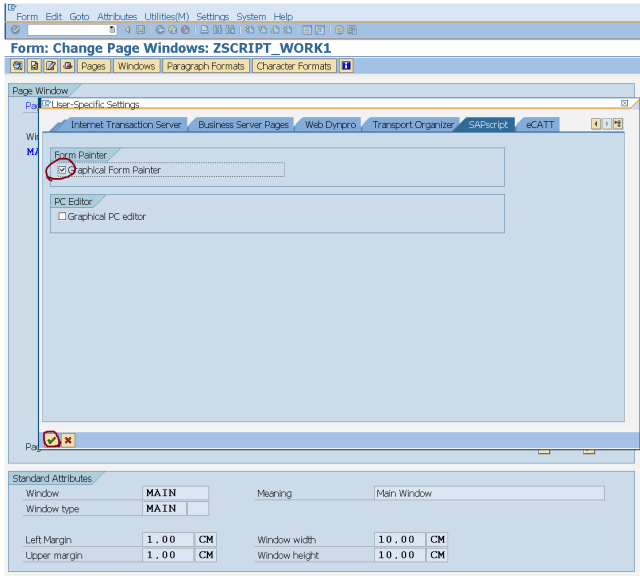This screenshot has height=576, width=640.
Task: Click the pencil edit icon in application toolbar
Action: [x=51, y=66]
